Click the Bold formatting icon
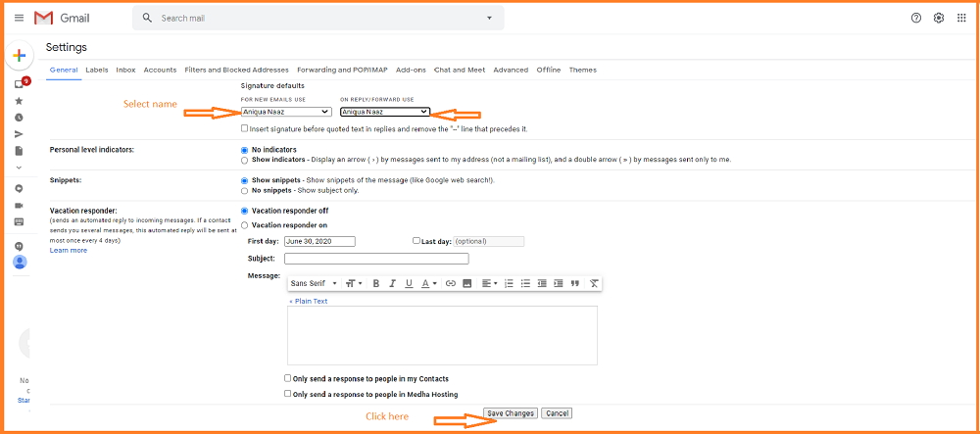Image resolution: width=980 pixels, height=434 pixels. coord(375,283)
